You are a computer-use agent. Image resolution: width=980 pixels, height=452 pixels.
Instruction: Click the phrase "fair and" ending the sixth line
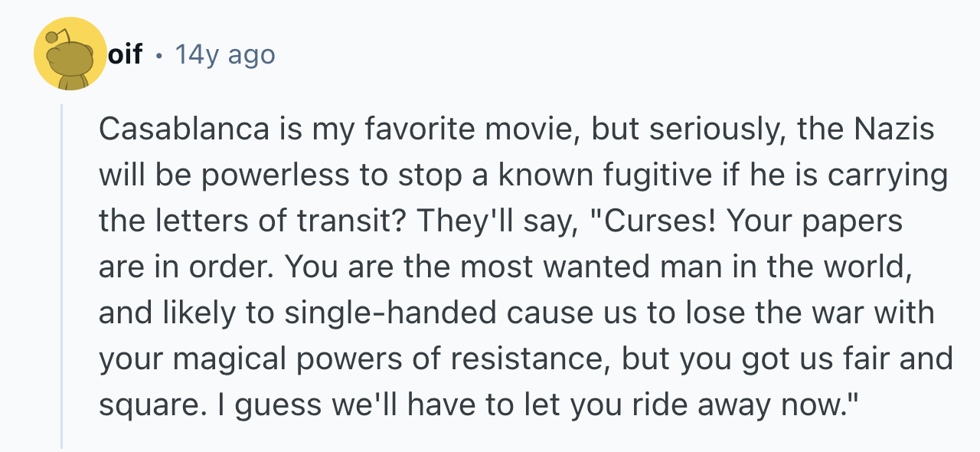890,359
